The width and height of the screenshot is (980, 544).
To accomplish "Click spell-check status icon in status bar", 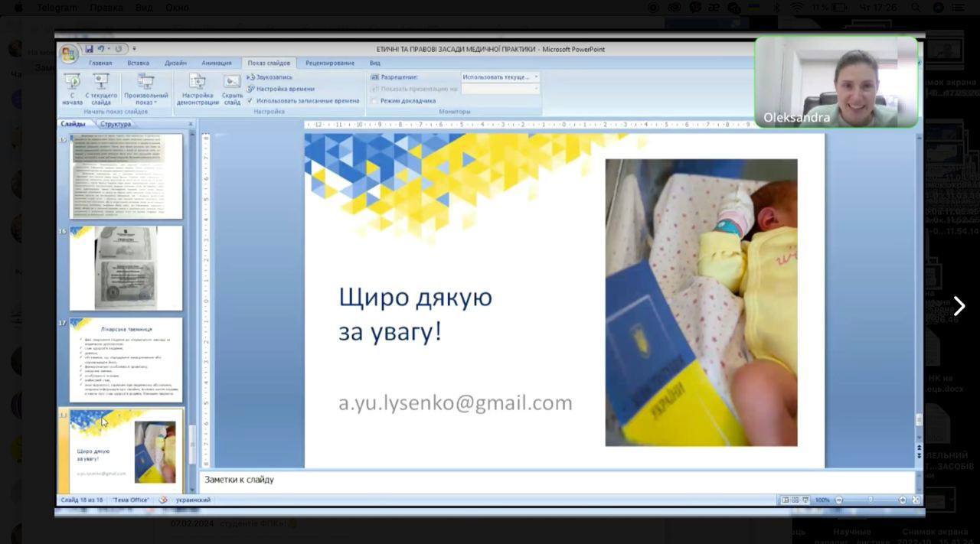I will (163, 500).
